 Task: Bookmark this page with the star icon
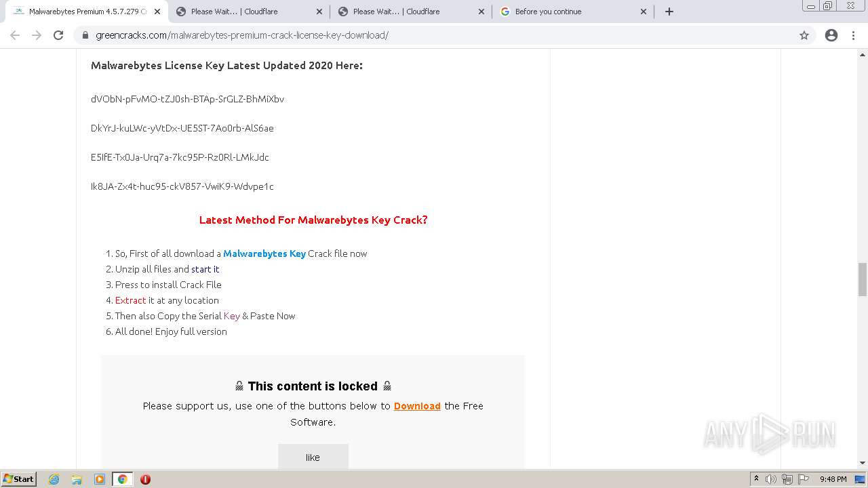(804, 35)
